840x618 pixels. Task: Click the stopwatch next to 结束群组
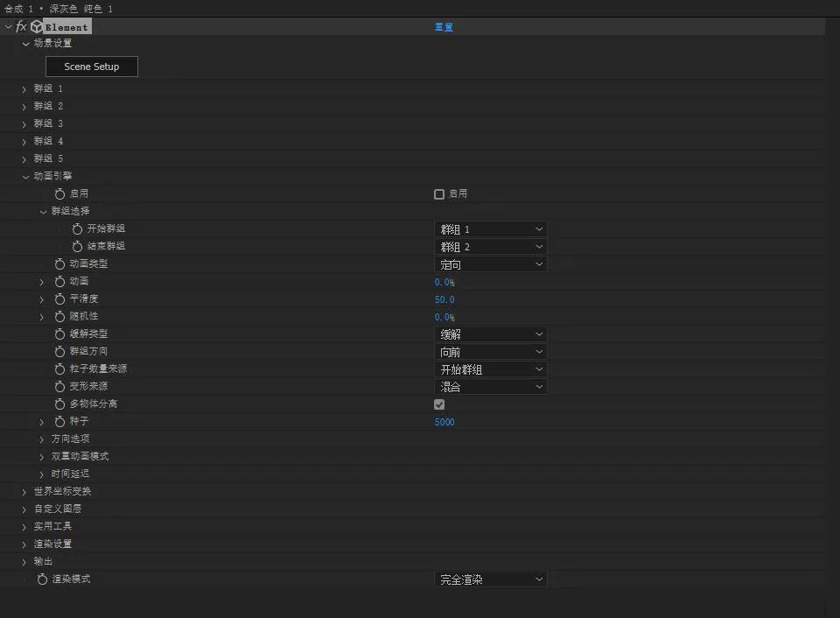(77, 247)
